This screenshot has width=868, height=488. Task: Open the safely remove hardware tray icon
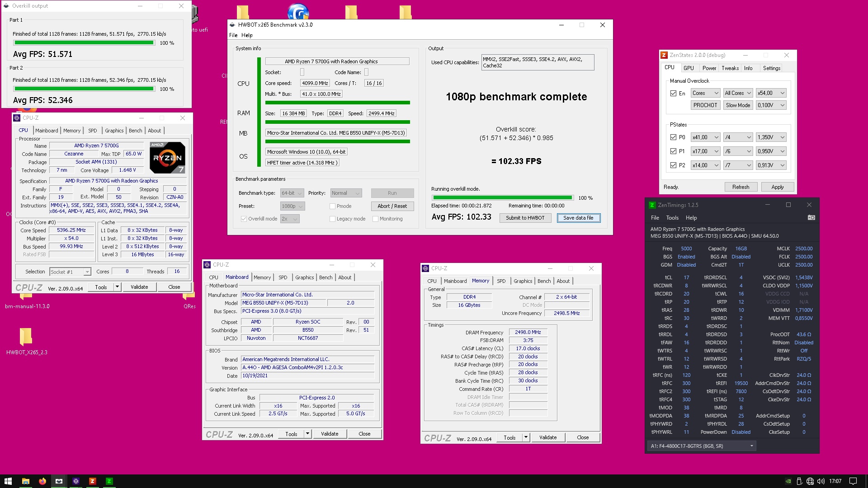coord(799,481)
